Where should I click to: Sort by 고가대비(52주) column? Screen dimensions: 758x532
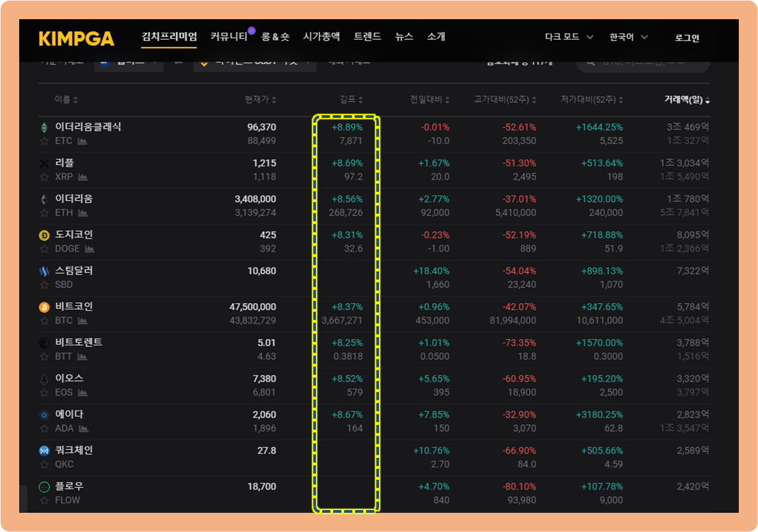pos(505,99)
